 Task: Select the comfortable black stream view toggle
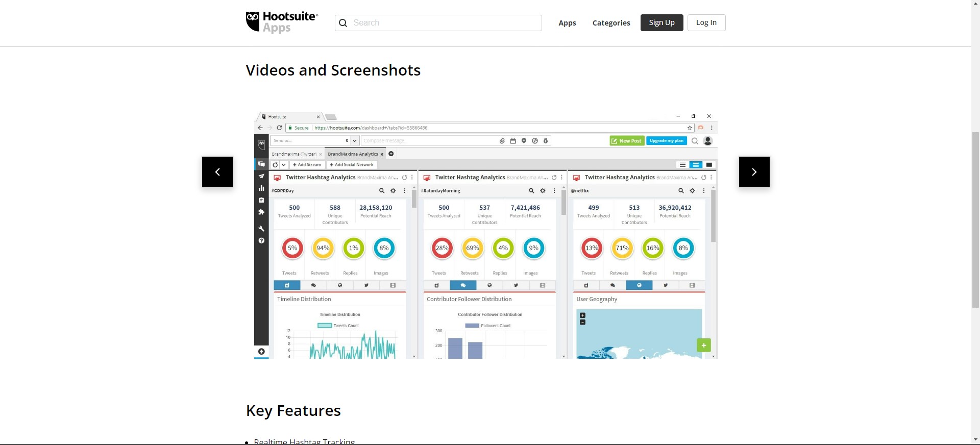point(709,165)
